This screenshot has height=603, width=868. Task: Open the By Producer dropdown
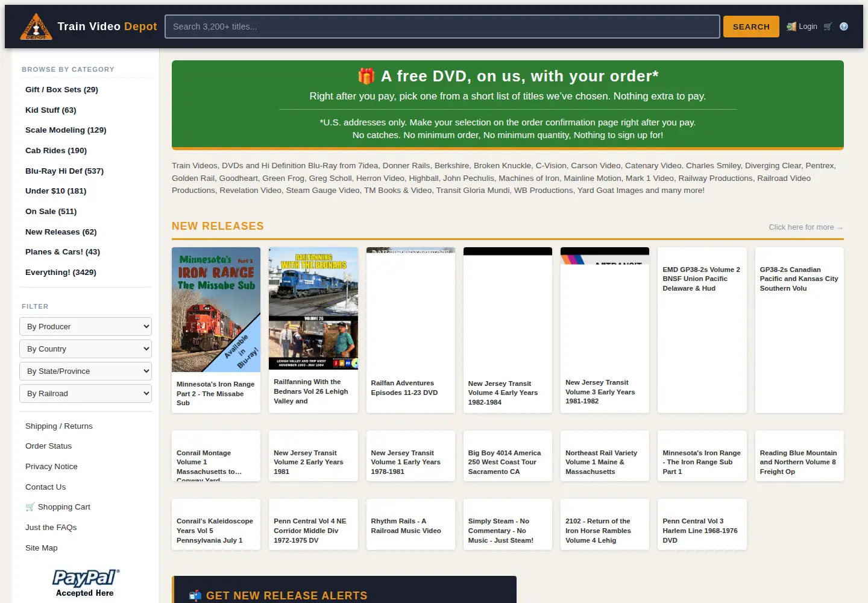(86, 327)
